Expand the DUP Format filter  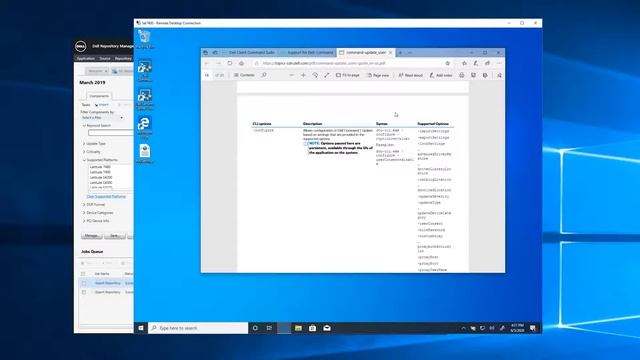(x=84, y=204)
